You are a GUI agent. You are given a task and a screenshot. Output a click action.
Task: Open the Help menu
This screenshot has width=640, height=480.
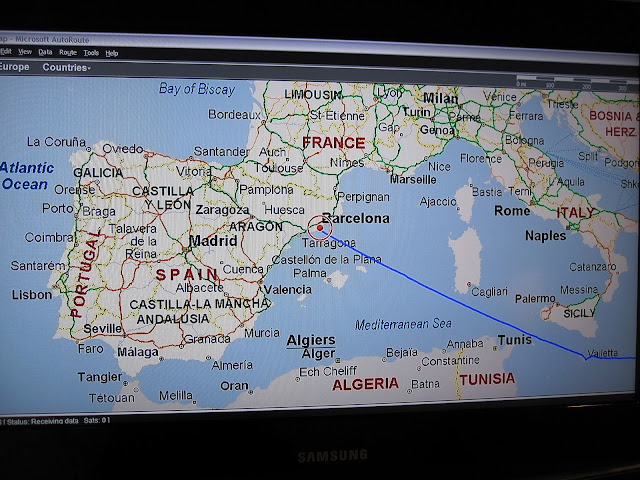(112, 53)
